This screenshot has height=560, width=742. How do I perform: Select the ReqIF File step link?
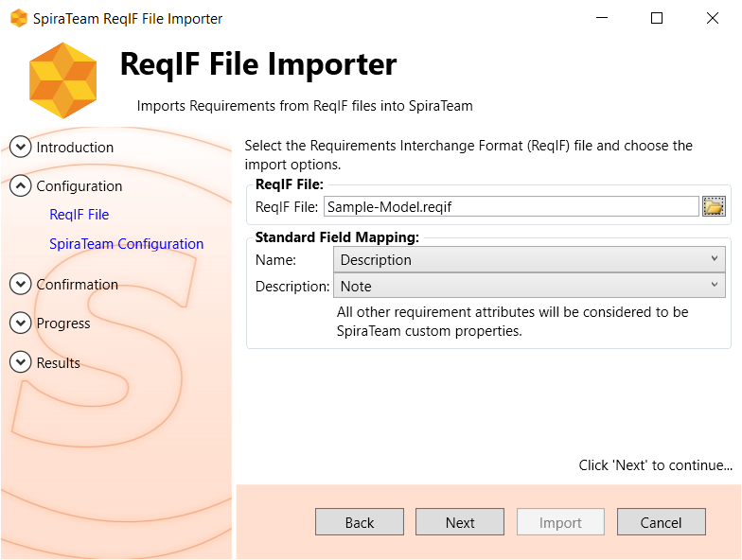click(79, 215)
